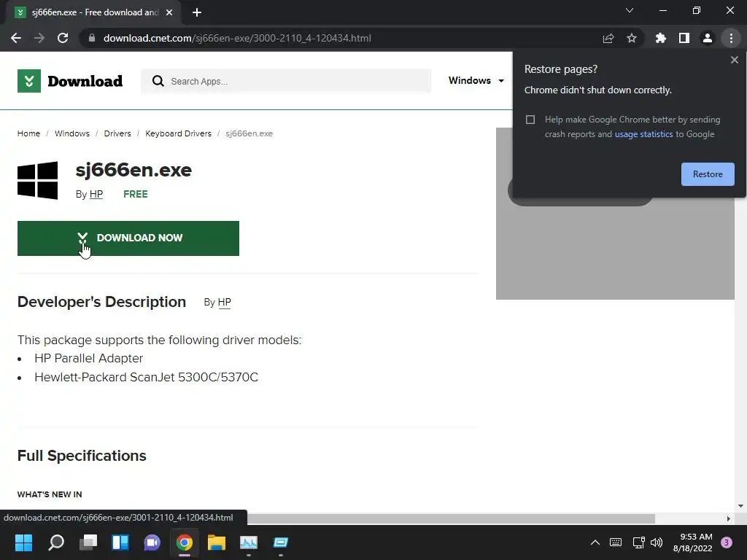Focus the Search Apps field
747x560 pixels.
tap(286, 81)
